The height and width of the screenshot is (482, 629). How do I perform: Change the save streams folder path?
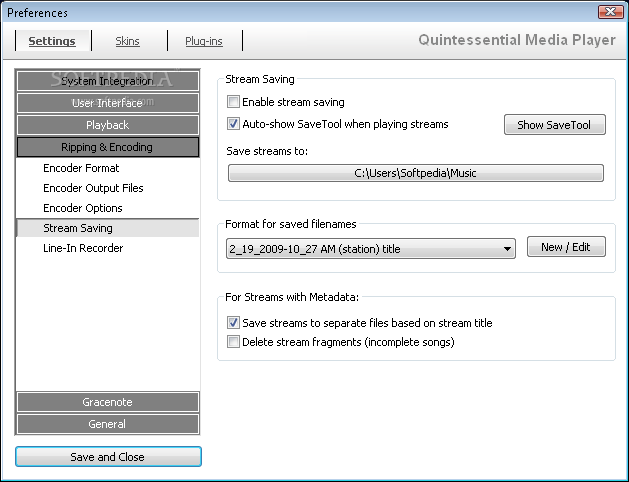tap(416, 173)
